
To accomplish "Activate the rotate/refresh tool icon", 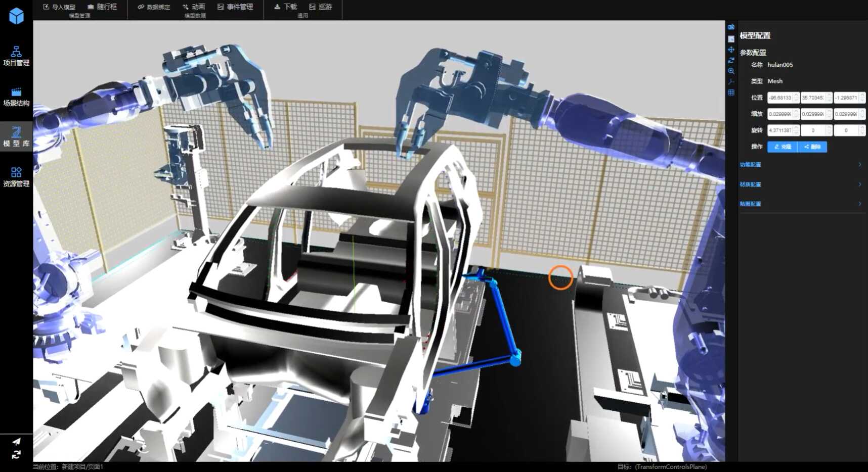I will [731, 60].
